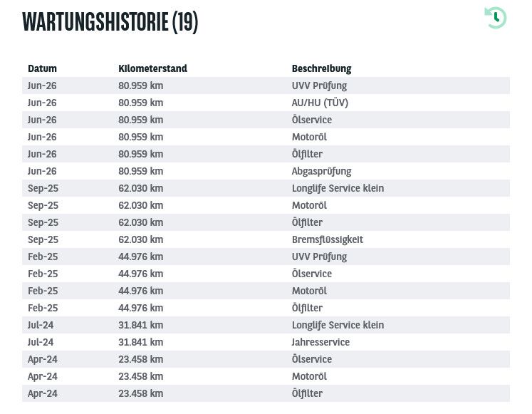The height and width of the screenshot is (414, 532).
Task: Click the Feb-25 Ölservice entry
Action: [312, 274]
